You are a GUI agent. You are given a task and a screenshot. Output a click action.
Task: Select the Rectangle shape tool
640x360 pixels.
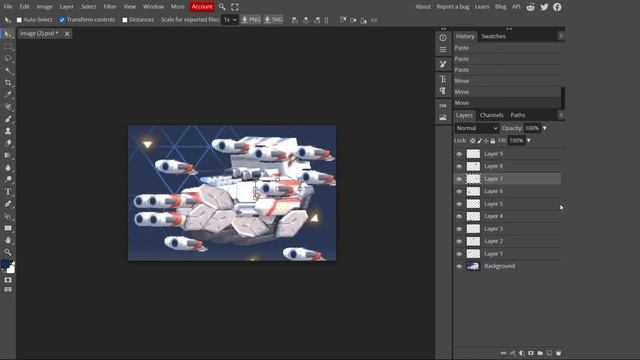click(x=8, y=228)
